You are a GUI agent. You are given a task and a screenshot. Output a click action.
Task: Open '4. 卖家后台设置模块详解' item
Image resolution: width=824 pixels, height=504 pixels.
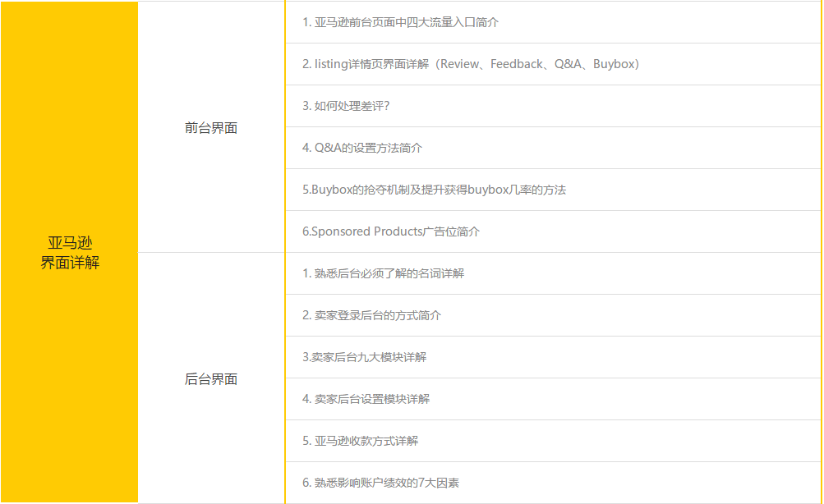[x=553, y=399]
